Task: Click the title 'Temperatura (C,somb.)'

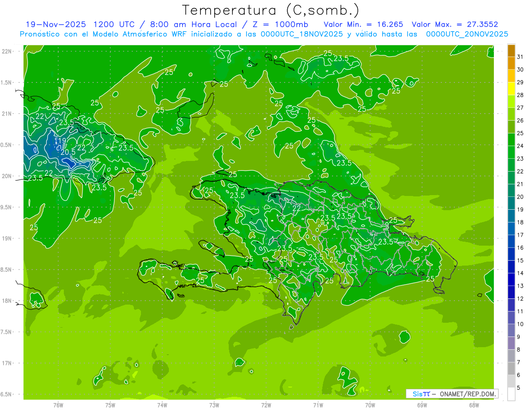Action: point(271,10)
